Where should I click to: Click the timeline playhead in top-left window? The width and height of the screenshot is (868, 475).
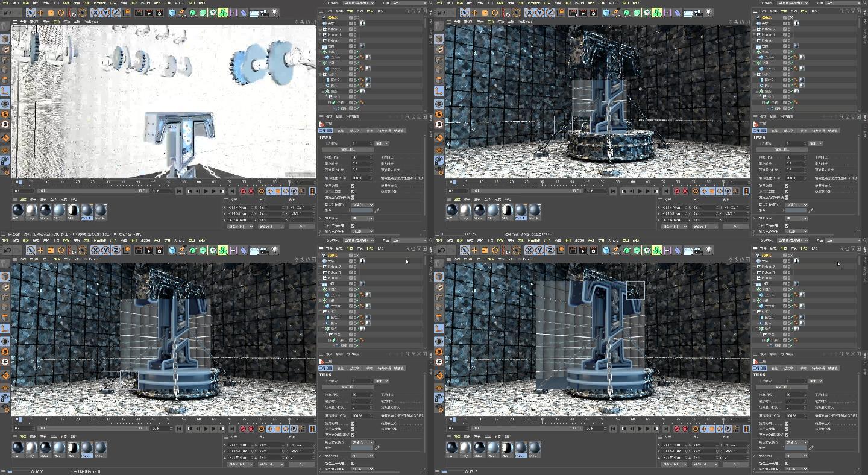point(19,181)
